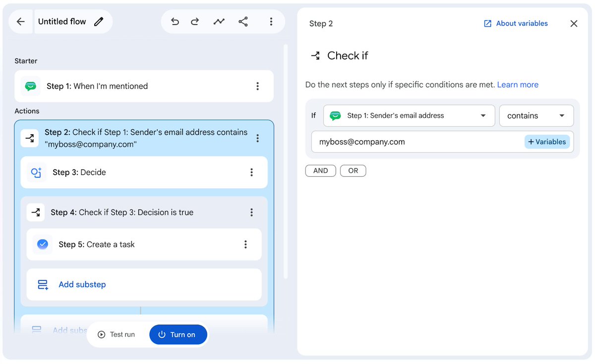Image resolution: width=595 pixels, height=364 pixels.
Task: Select Step 5: Create a task
Action: [144, 245]
